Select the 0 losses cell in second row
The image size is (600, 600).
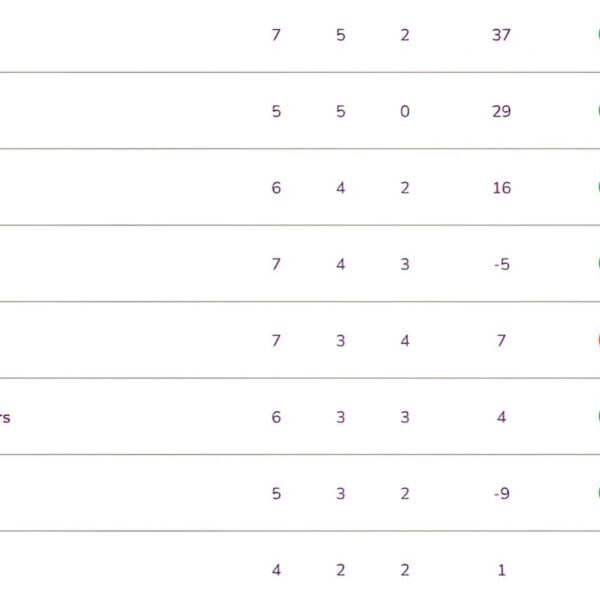(x=405, y=111)
